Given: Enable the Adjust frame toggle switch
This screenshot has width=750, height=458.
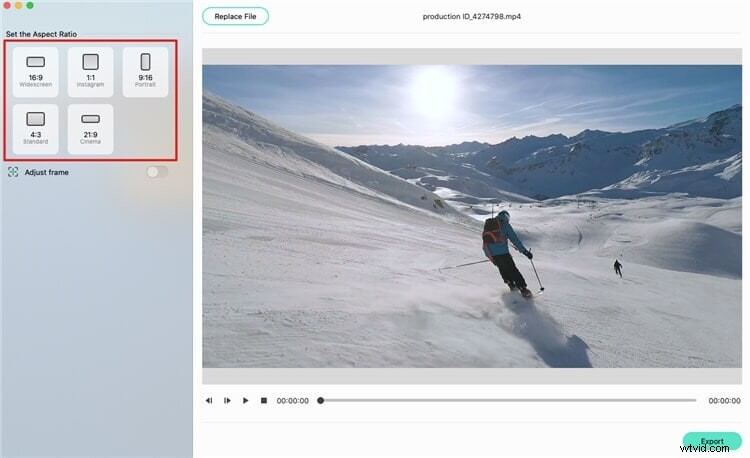Looking at the screenshot, I should (157, 172).
